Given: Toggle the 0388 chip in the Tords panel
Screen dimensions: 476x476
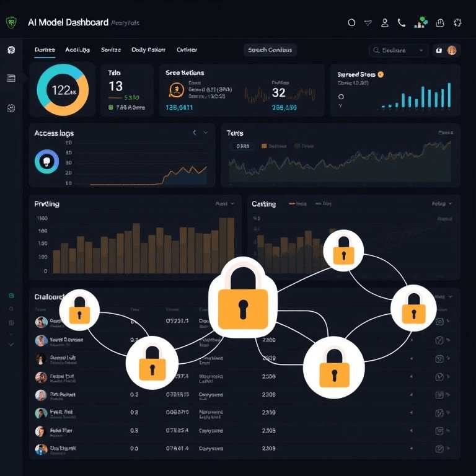Looking at the screenshot, I should click(x=242, y=146).
